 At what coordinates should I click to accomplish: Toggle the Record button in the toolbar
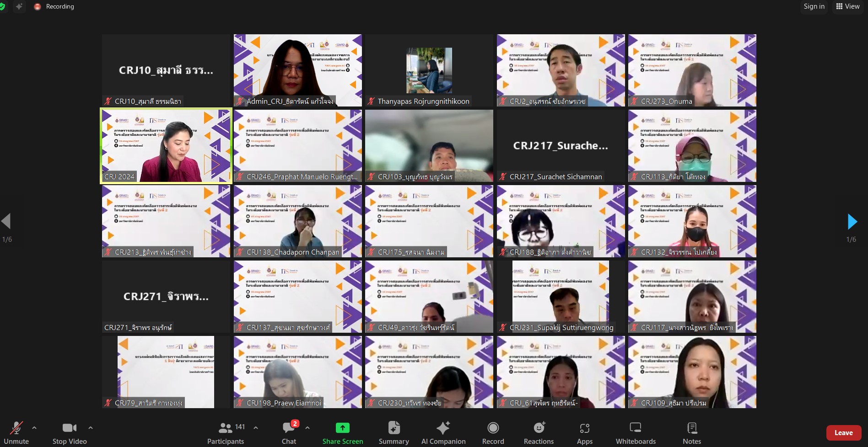pyautogui.click(x=493, y=428)
